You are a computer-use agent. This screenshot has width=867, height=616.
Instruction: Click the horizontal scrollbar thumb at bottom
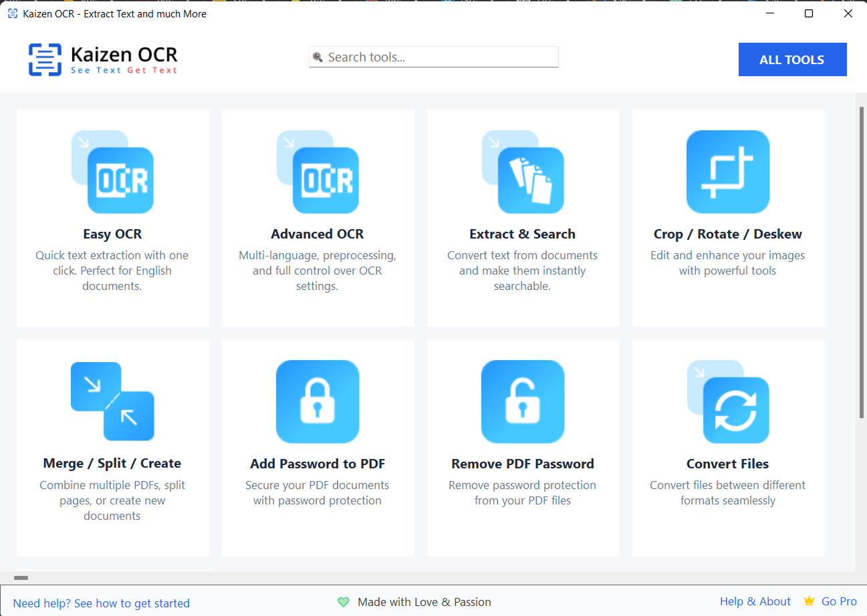tap(21, 577)
